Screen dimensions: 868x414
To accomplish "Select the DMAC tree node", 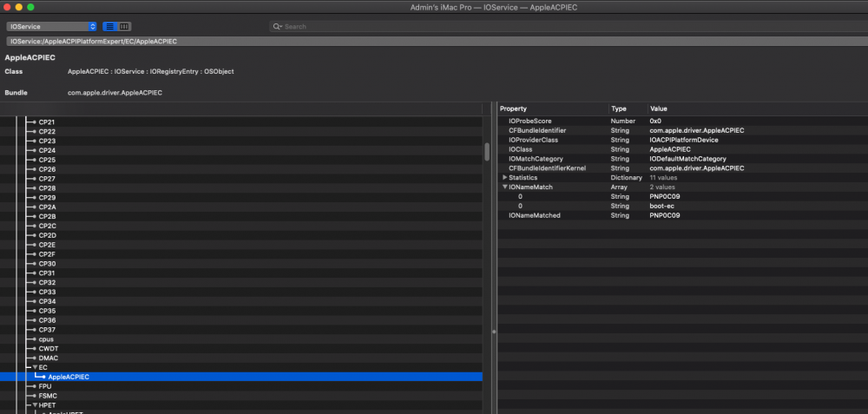I will point(48,358).
